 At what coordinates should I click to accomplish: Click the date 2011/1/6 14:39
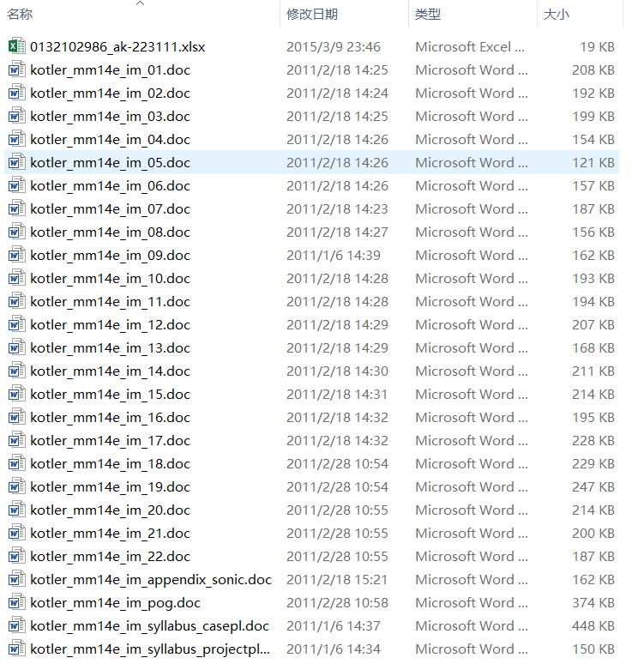click(334, 255)
